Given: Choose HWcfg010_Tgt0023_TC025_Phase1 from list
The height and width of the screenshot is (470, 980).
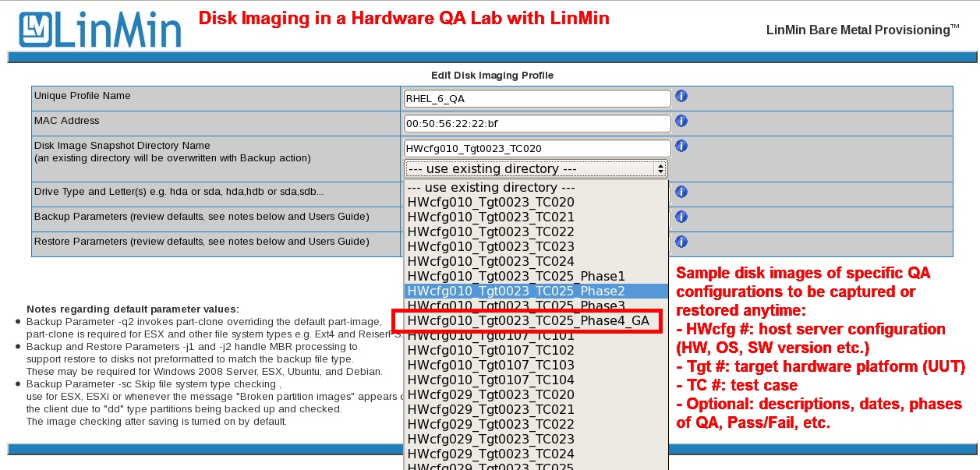Looking at the screenshot, I should point(536,277).
